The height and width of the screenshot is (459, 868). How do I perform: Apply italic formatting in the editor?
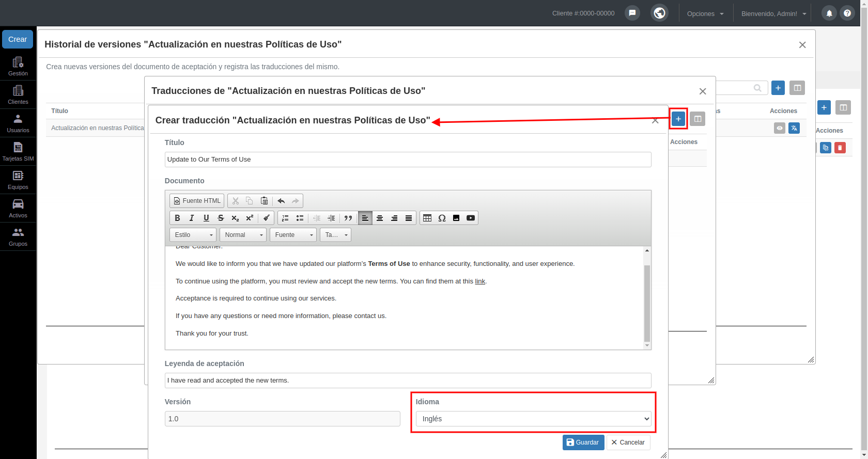pyautogui.click(x=192, y=218)
